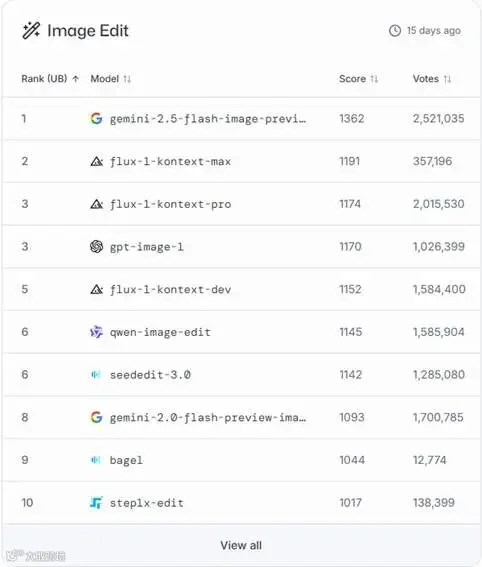This screenshot has height=567, width=482.
Task: Click the Qwen logo beside qwen-image-edit
Action: tap(96, 332)
